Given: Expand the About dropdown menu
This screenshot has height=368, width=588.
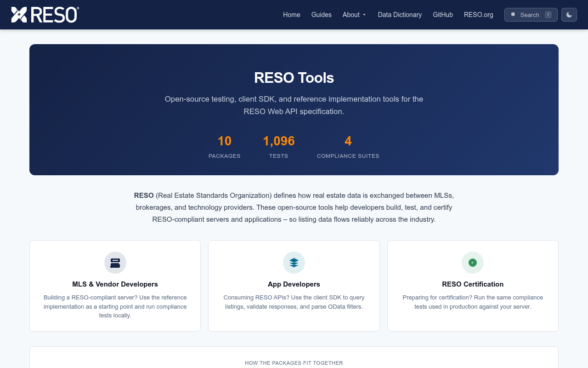Looking at the screenshot, I should [354, 15].
